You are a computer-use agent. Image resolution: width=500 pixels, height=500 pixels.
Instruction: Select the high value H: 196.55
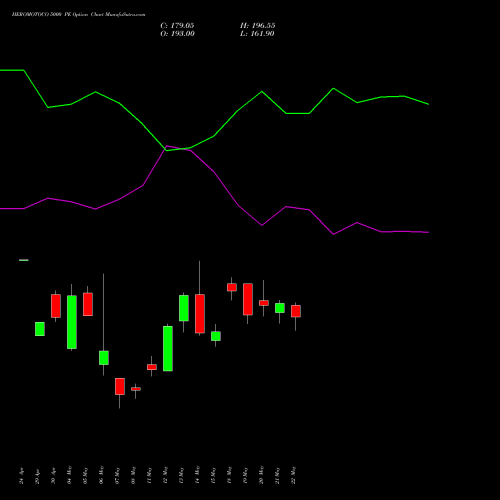coord(258,26)
